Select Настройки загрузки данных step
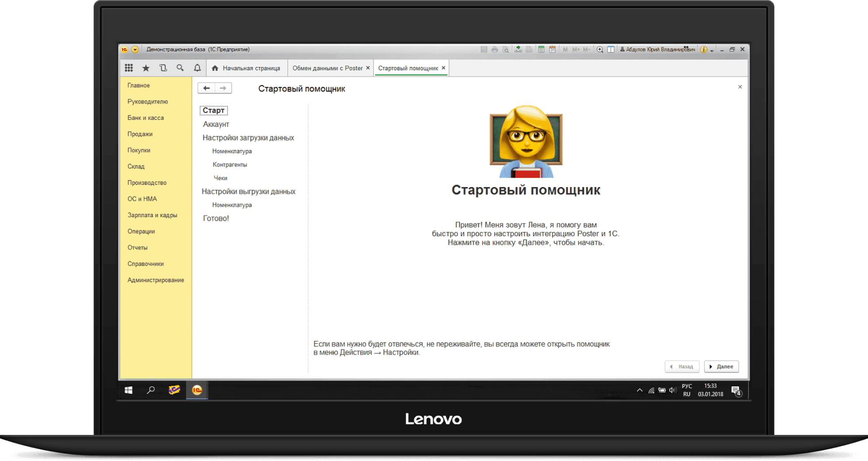The width and height of the screenshot is (868, 461). pos(248,138)
